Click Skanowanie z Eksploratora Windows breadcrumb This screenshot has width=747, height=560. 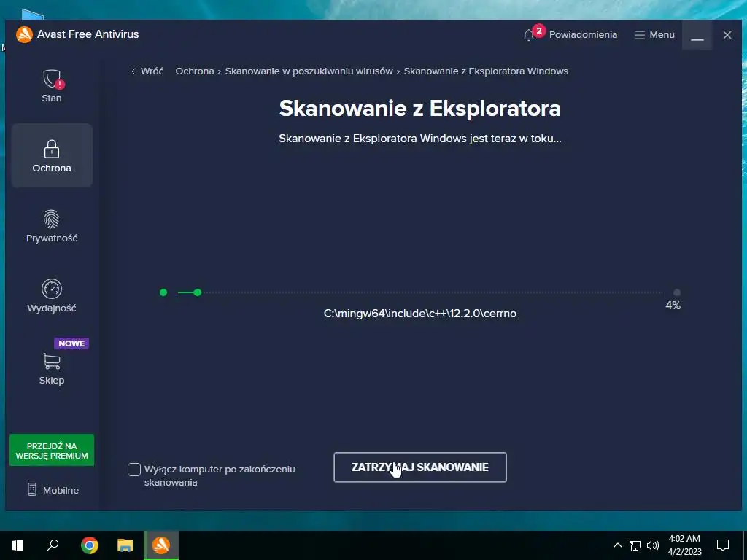pos(486,71)
